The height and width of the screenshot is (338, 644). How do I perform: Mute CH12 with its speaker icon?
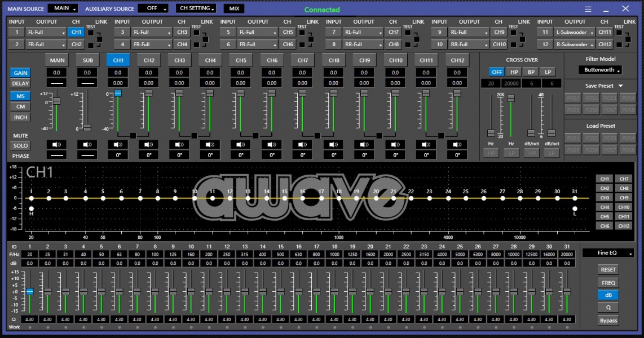coord(457,144)
